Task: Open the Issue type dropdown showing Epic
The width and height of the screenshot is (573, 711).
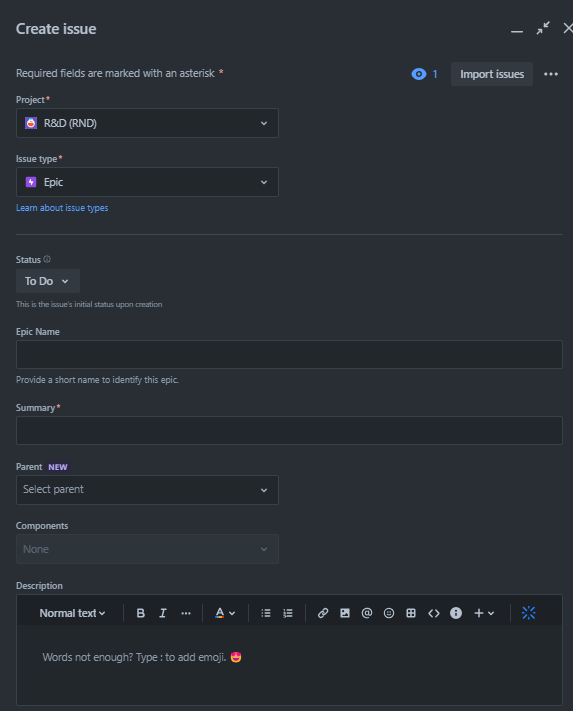Action: tap(147, 182)
